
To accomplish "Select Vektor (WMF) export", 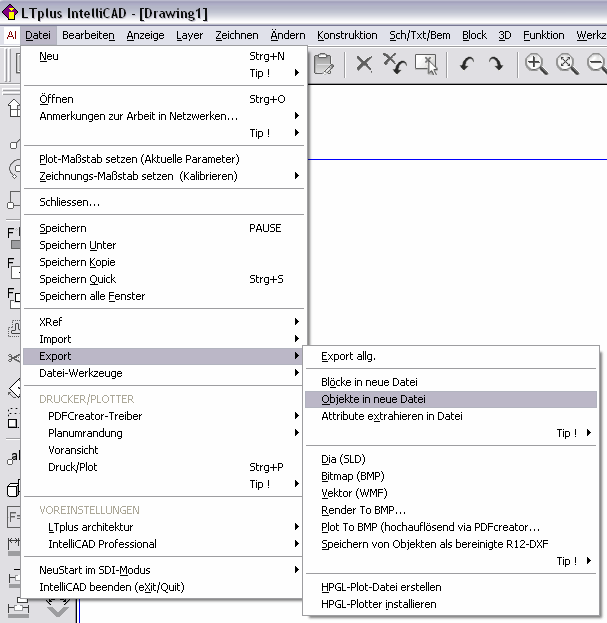I will point(451,493).
